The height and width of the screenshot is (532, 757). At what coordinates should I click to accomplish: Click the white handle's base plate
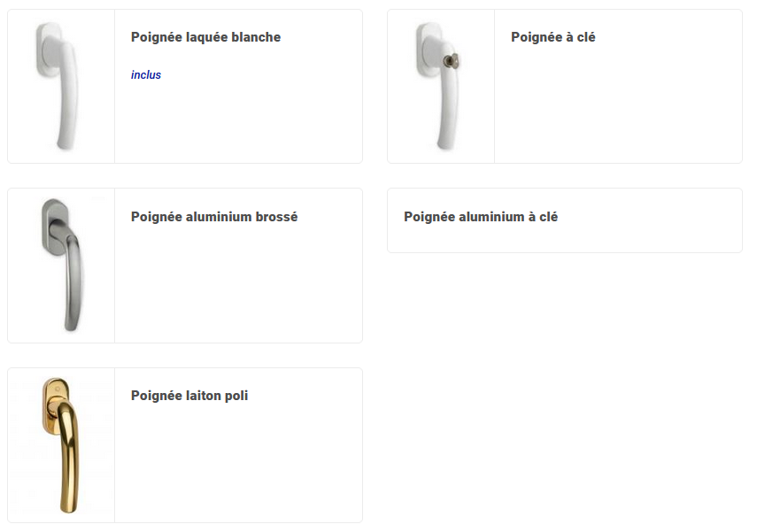click(49, 49)
